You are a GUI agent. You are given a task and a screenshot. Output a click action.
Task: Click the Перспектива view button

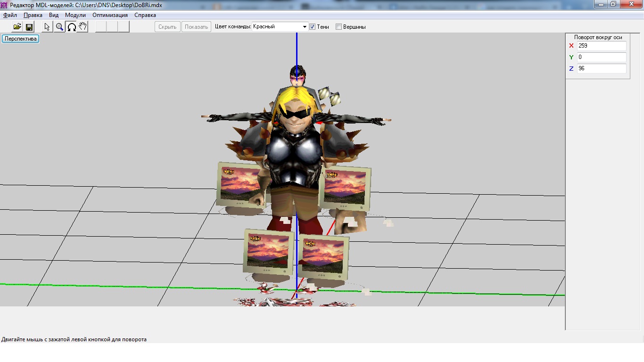(x=21, y=39)
